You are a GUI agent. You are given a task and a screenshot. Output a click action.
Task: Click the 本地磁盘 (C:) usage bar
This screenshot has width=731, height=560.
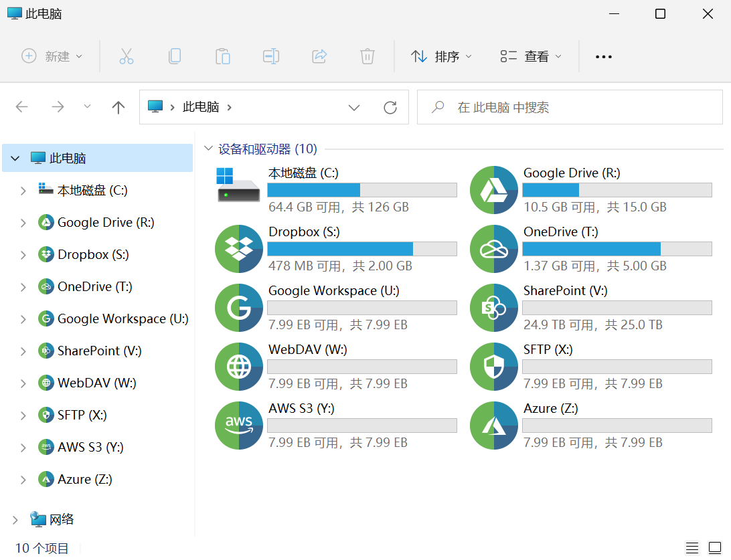[x=362, y=190]
